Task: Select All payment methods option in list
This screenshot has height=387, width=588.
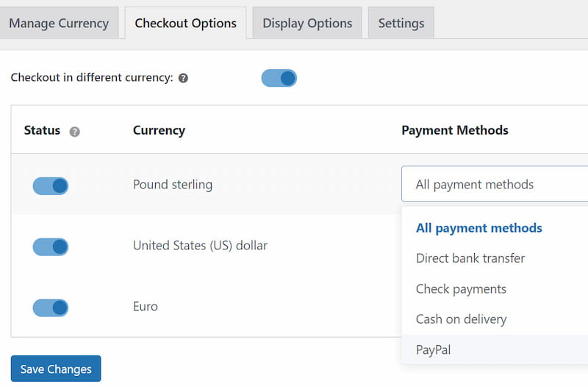Action: [478, 228]
